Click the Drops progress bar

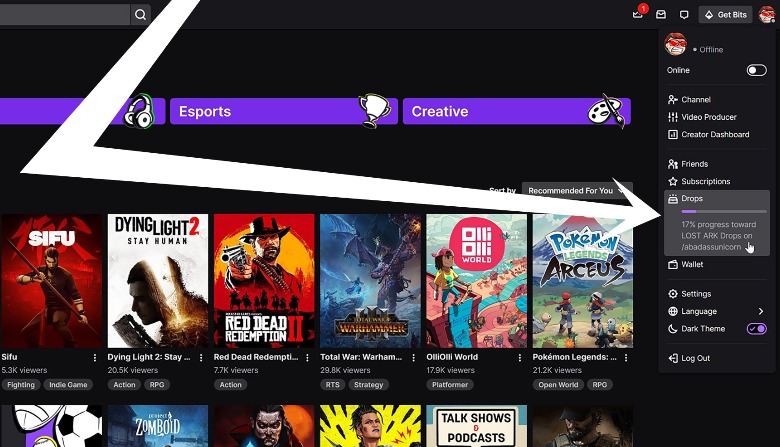(723, 212)
